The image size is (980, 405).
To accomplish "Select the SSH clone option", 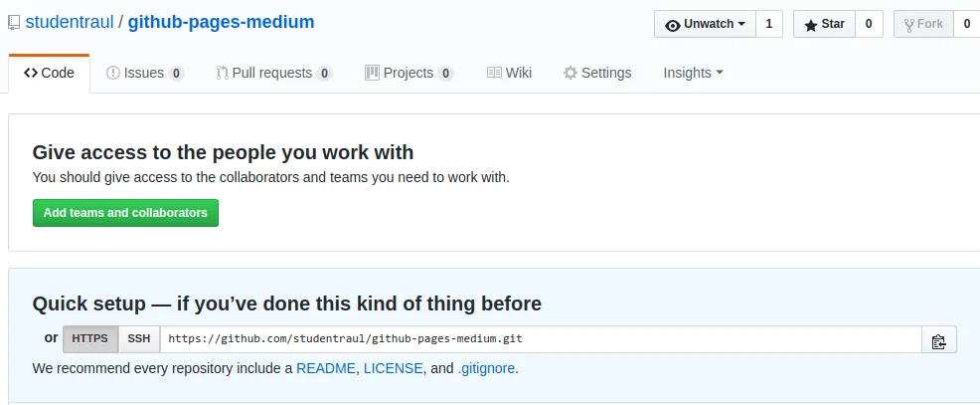I will 139,339.
